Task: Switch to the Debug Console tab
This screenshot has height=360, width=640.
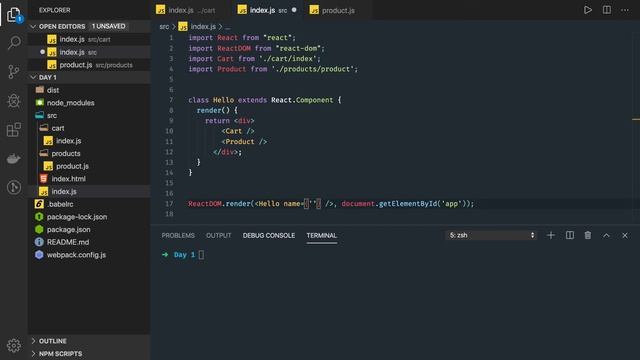Action: 269,236
